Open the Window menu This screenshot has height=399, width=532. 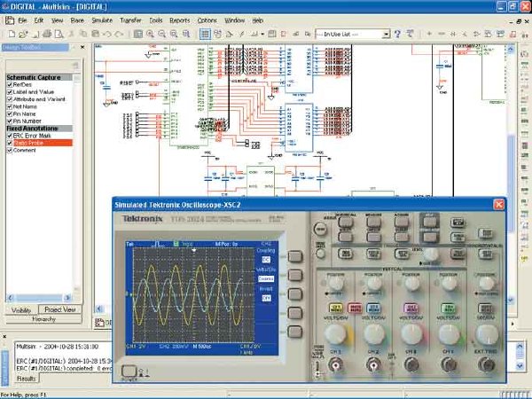[234, 20]
